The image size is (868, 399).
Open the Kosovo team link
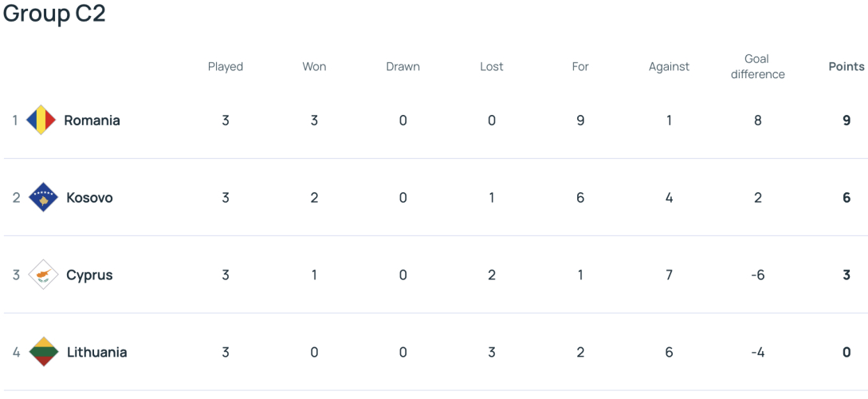point(90,198)
